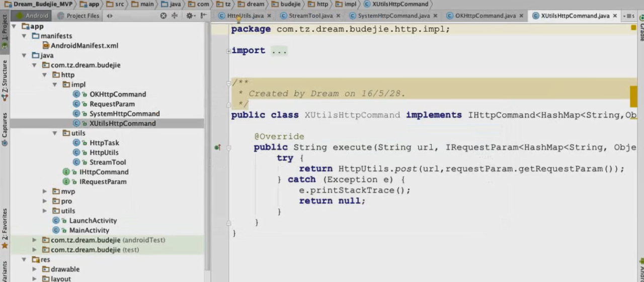Click the Collapse All icon in Project panel
This screenshot has width=644, height=282.
pyautogui.click(x=175, y=16)
